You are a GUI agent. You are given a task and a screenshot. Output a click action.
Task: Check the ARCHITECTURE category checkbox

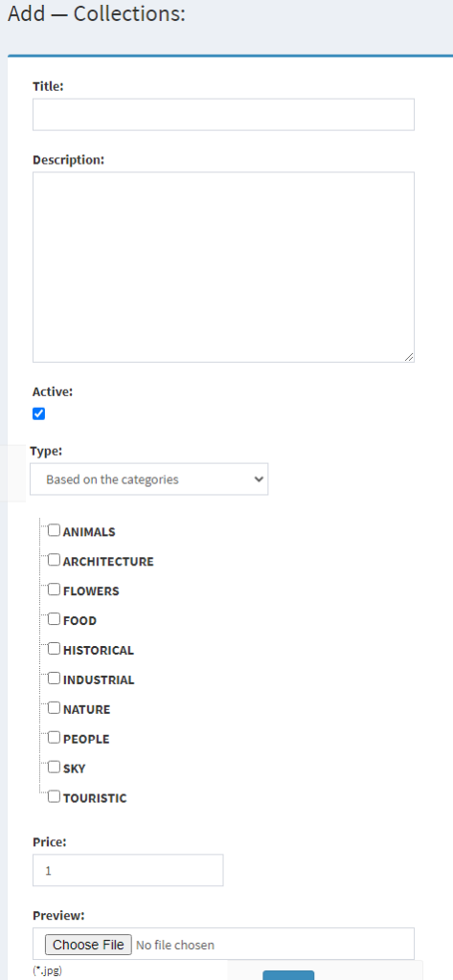(x=55, y=560)
